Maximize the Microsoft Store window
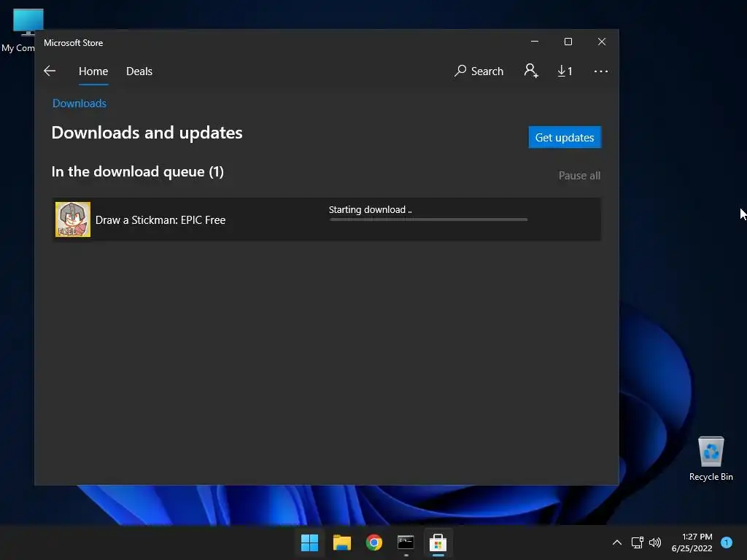This screenshot has height=560, width=747. (568, 42)
